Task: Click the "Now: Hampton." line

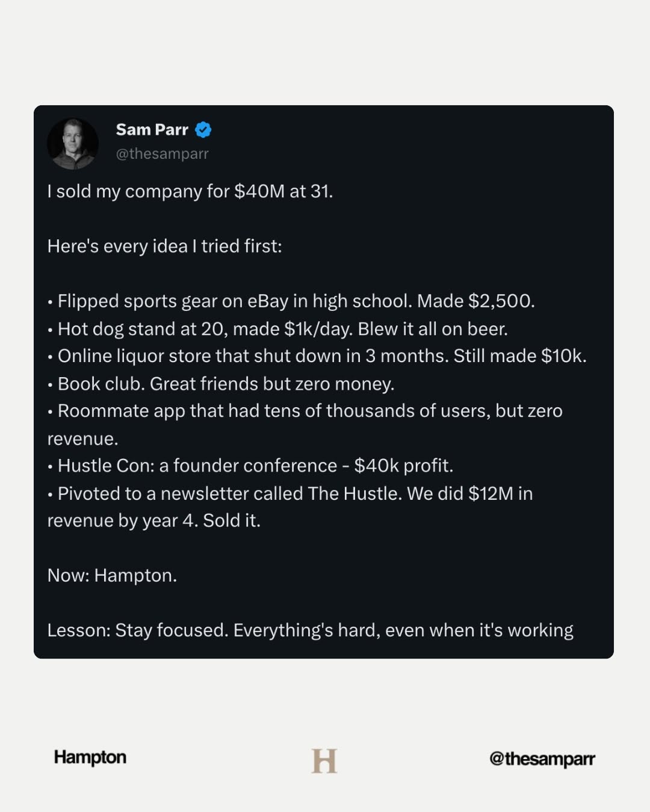Action: [112, 576]
